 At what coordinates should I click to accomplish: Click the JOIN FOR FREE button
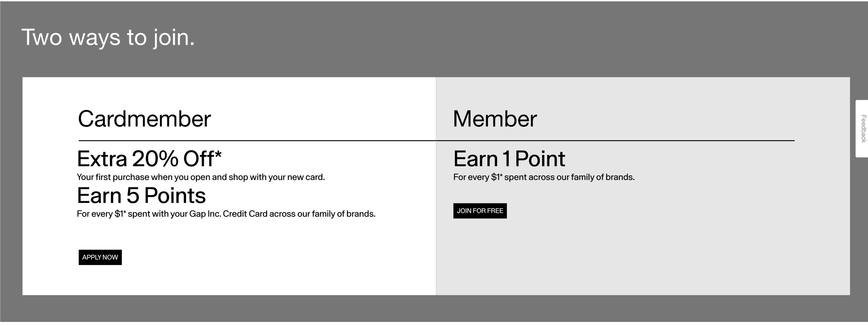pos(480,211)
